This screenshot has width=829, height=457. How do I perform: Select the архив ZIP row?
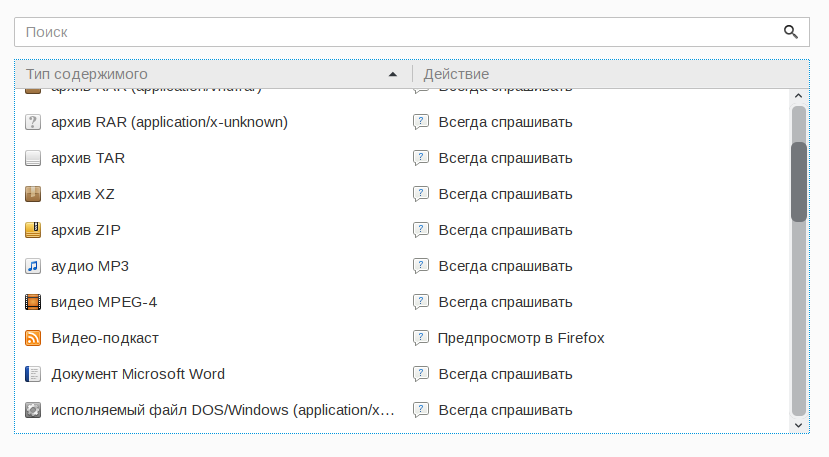[403, 230]
